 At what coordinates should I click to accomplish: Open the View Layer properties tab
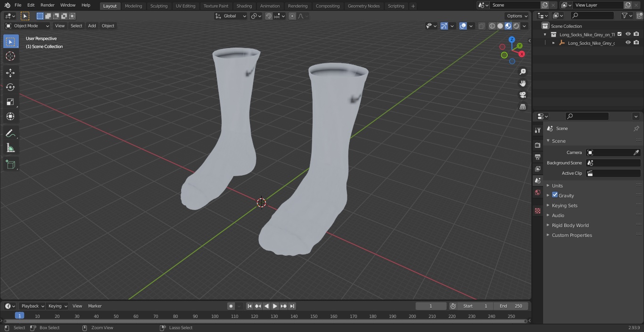(537, 169)
